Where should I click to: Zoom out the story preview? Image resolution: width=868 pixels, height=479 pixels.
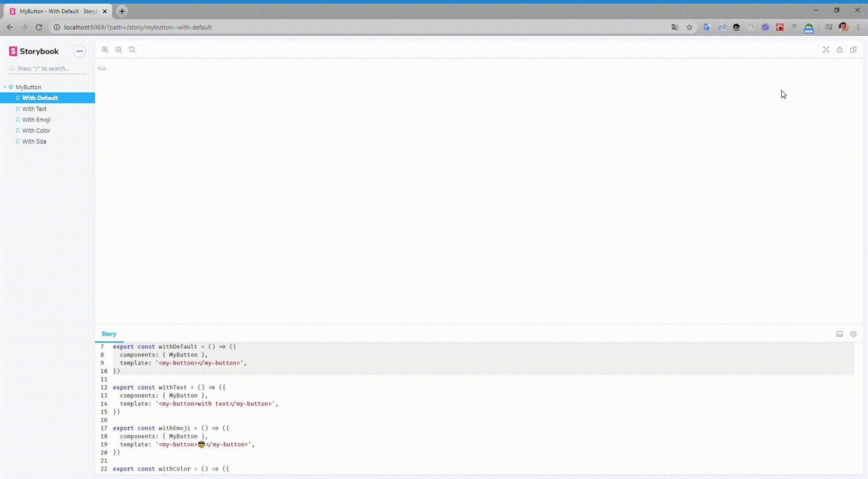pos(119,49)
